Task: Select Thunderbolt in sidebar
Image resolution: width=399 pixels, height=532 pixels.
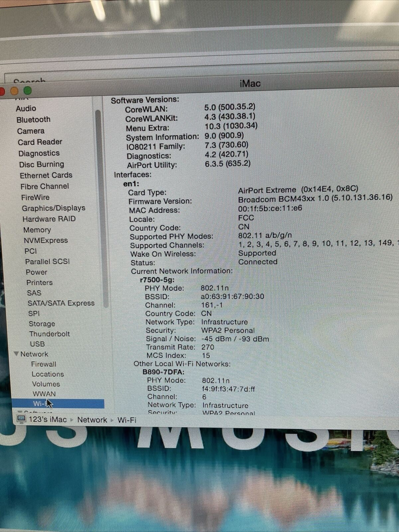Action: (x=49, y=334)
